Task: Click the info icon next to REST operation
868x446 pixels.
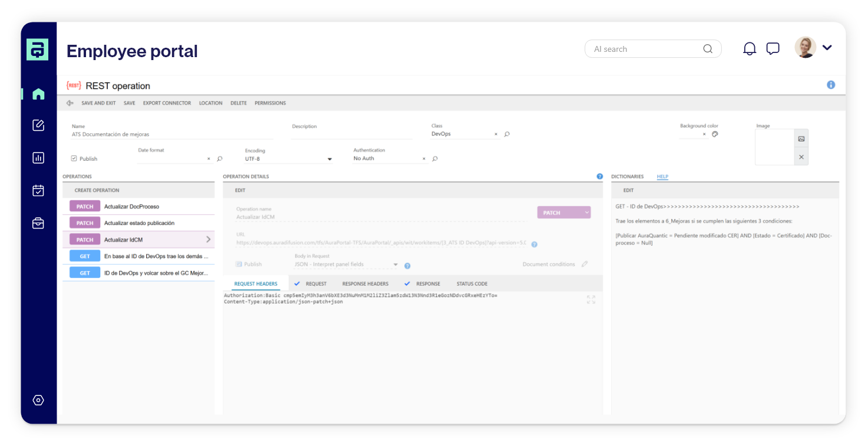Action: coord(831,85)
